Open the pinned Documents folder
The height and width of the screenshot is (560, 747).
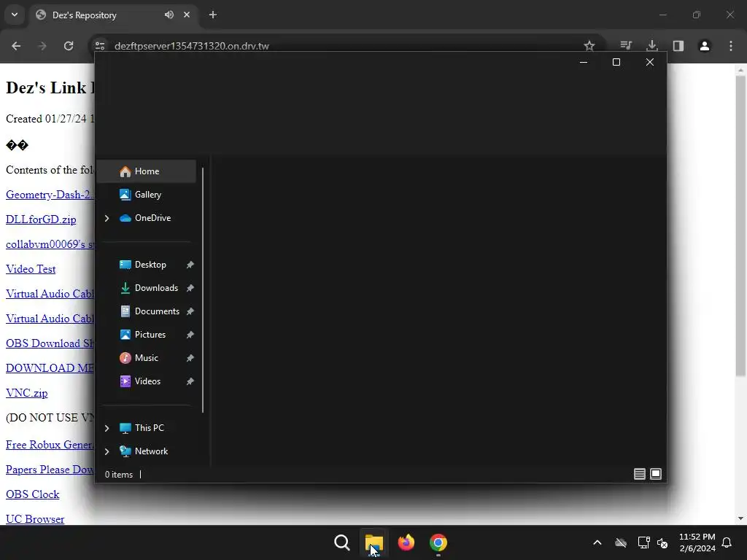146,311
